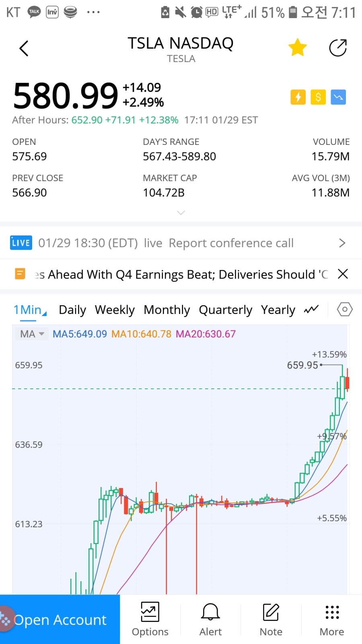Tap the blue LIVE badge

pyautogui.click(x=21, y=243)
